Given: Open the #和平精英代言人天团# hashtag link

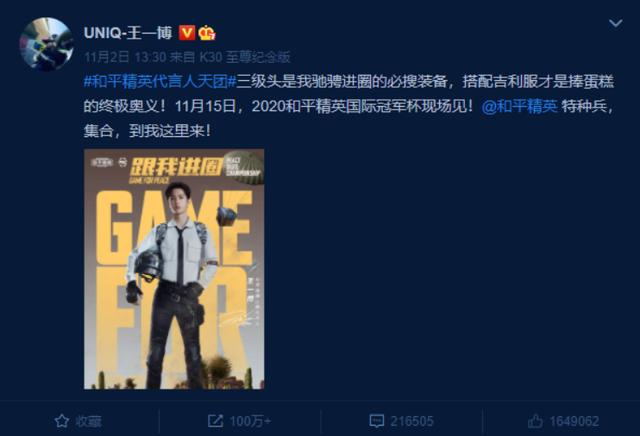Looking at the screenshot, I should click(x=160, y=82).
